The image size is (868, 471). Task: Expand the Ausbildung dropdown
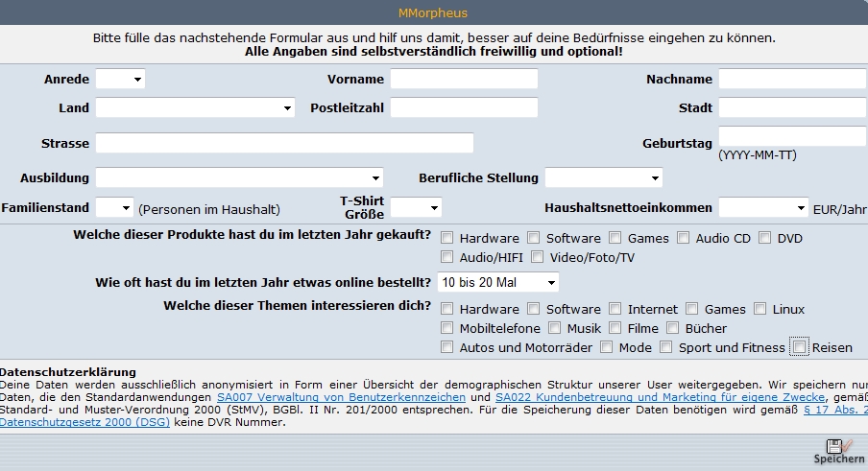pos(239,178)
